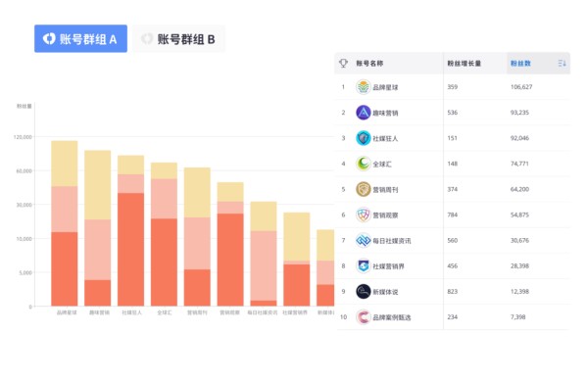Viewport: 588px width, 382px height.
Task: Click growth value 359 for 品牌星球
Action: click(x=452, y=87)
